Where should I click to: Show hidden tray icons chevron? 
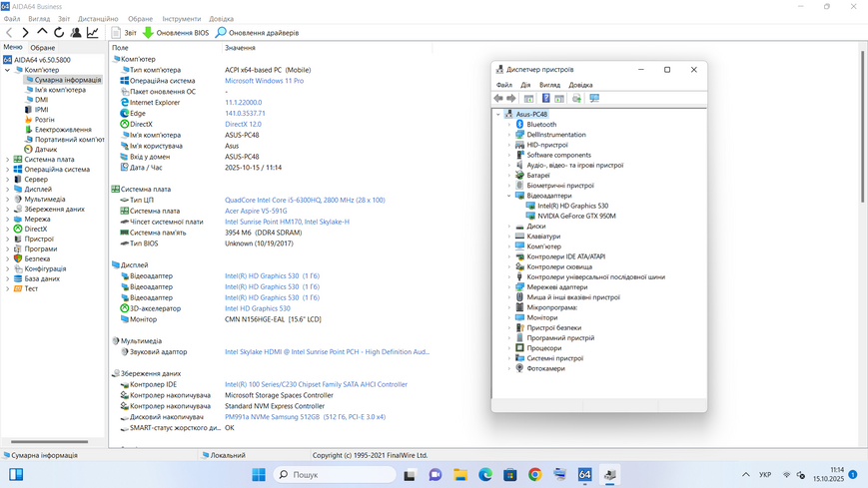(746, 475)
